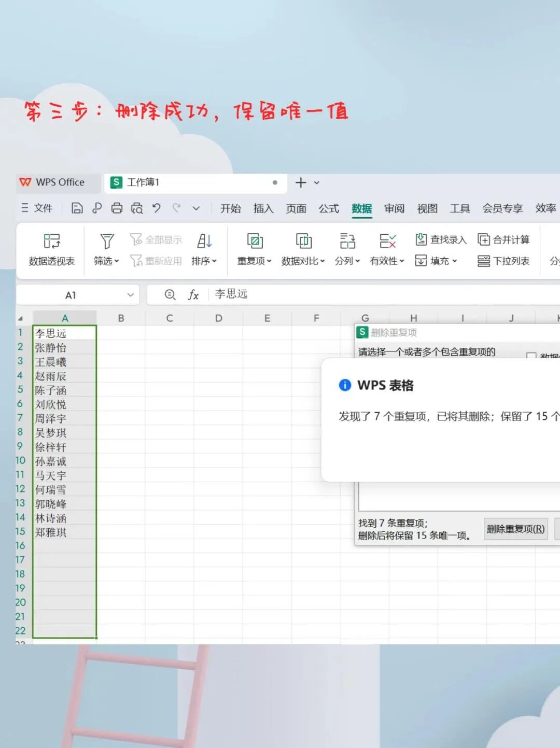Select column D header

coord(218,318)
